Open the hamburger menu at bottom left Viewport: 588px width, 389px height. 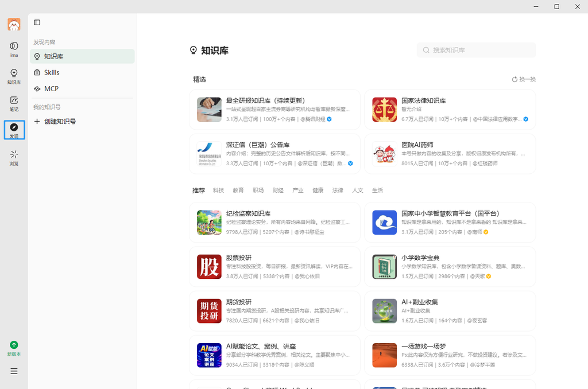coord(14,371)
